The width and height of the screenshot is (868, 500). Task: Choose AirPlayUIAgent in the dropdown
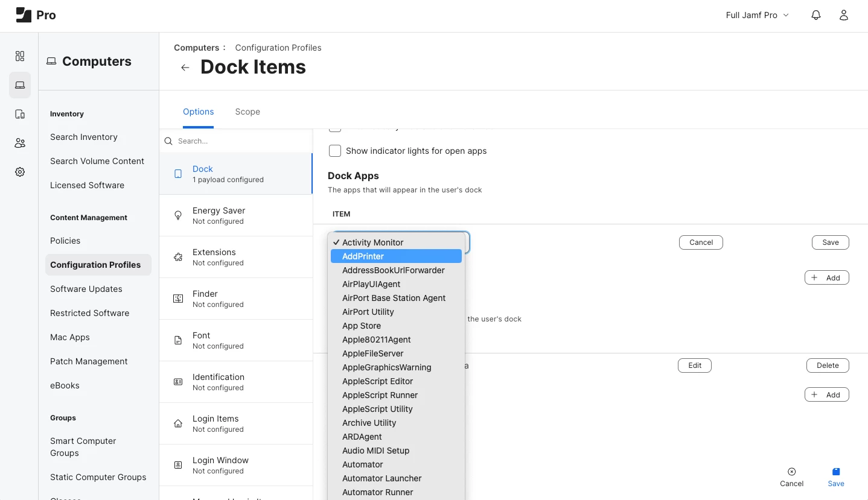click(396, 284)
